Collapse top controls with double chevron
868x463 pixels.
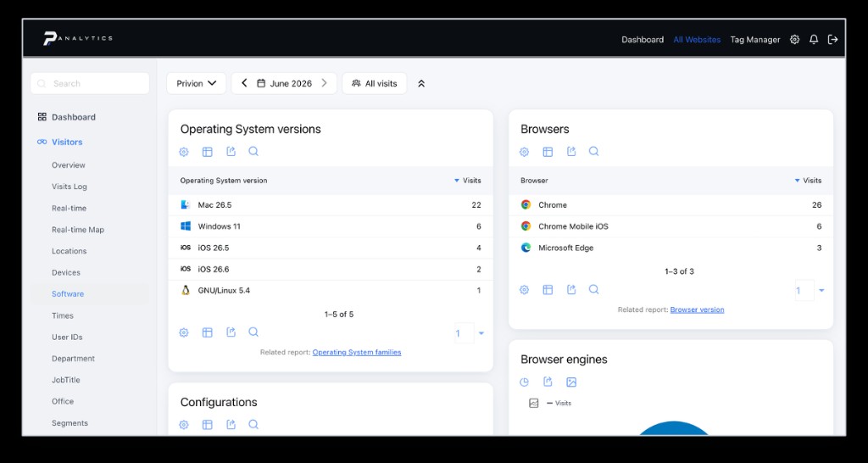click(x=421, y=84)
